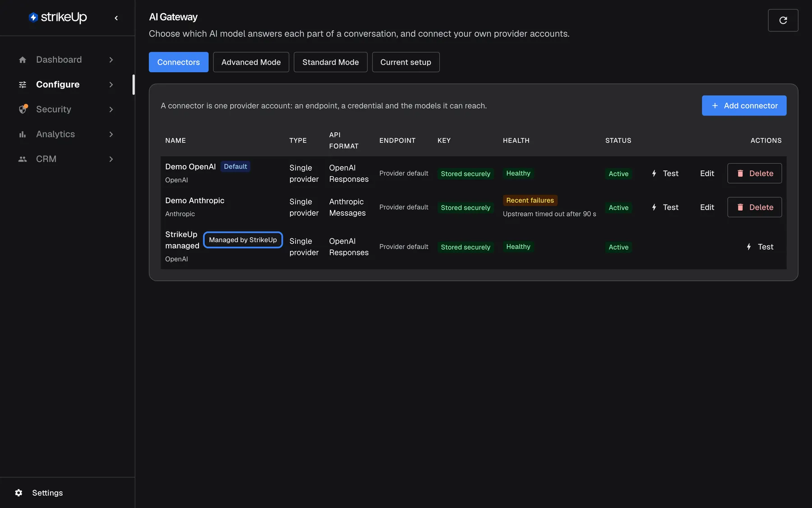The height and width of the screenshot is (508, 812).
Task: Click the trash icon for Demo OpenAI
Action: tap(740, 173)
